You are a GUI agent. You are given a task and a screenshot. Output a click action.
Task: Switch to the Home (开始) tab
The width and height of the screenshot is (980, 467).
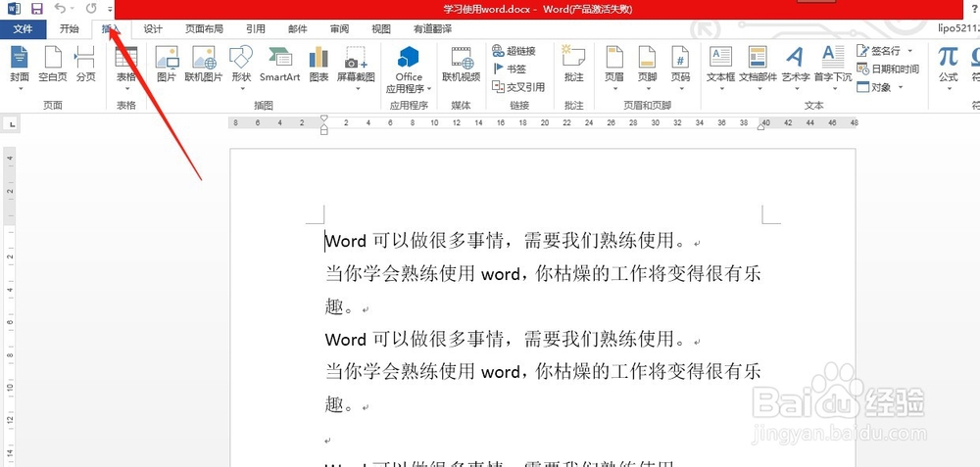(x=70, y=28)
